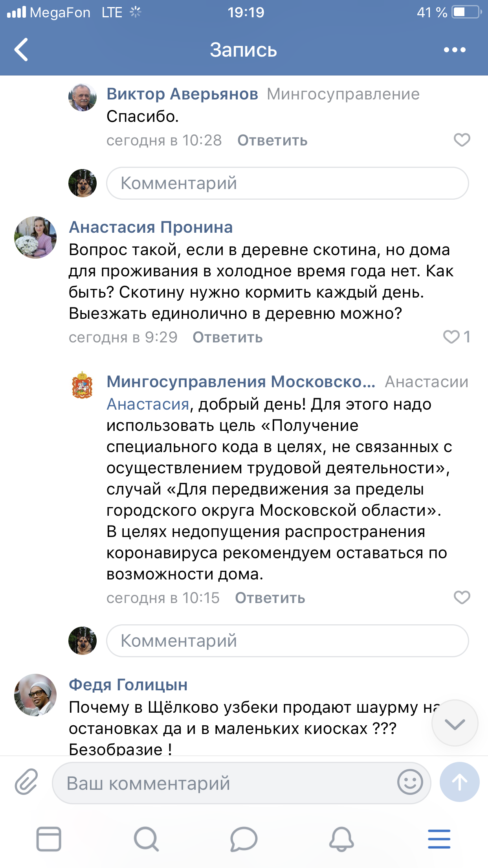This screenshot has width=488, height=868.
Task: Like Виктор Аверьянов's comment
Action: coord(462,140)
